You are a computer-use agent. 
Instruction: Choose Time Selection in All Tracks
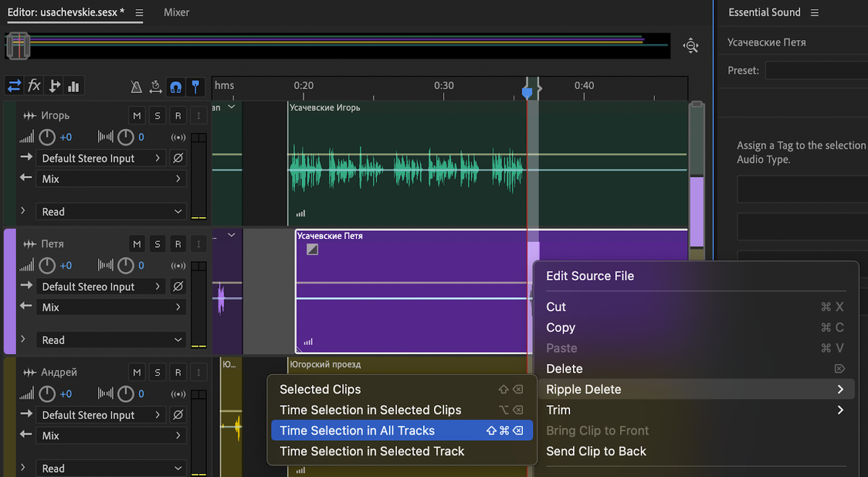pyautogui.click(x=402, y=431)
